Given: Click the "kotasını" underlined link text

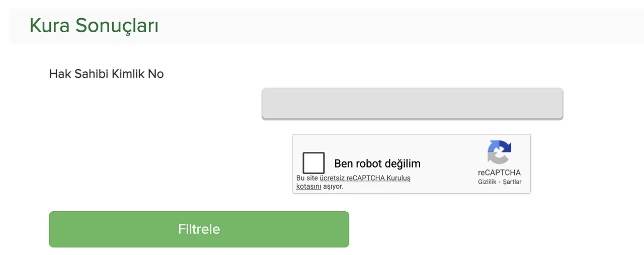Looking at the screenshot, I should tap(308, 186).
